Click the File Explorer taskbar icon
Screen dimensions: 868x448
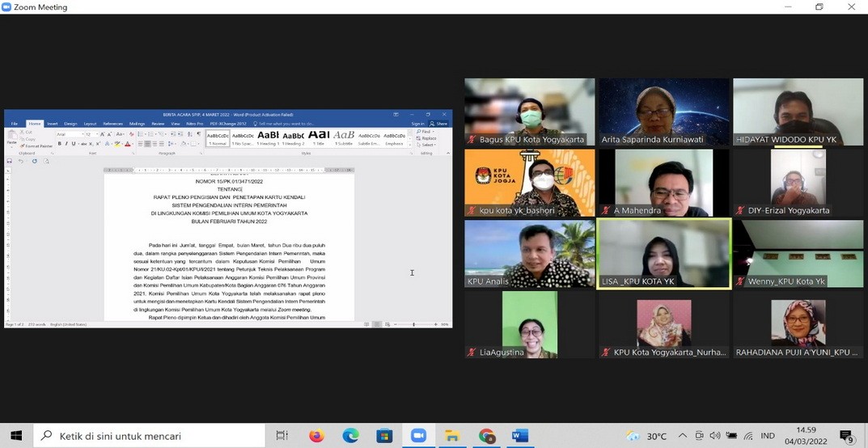(452, 436)
